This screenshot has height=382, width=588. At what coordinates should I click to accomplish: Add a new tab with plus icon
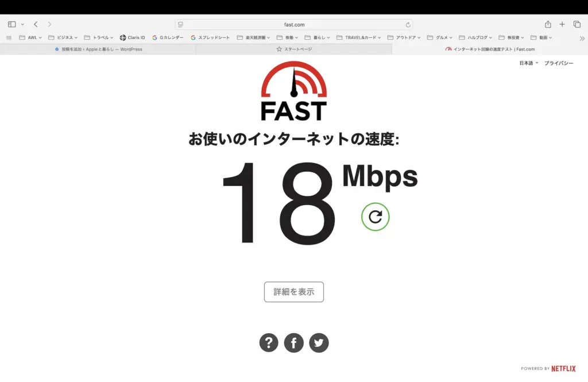tap(562, 24)
